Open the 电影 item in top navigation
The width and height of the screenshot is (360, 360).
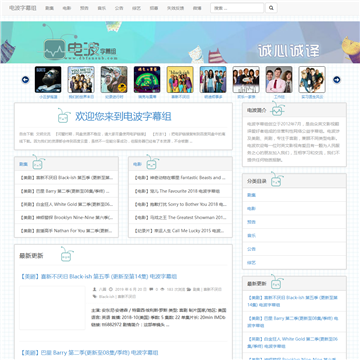coord(67,8)
